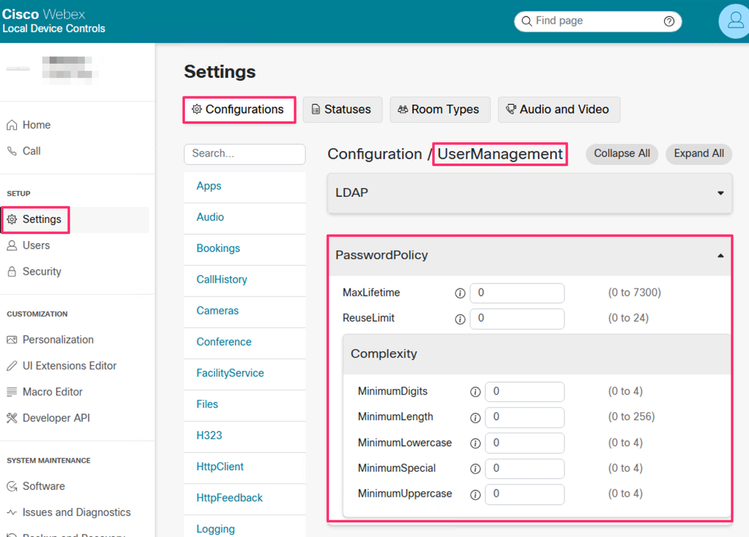The height and width of the screenshot is (537, 749).
Task: Click the info icon next to MinimumSpecial
Action: coord(475,469)
